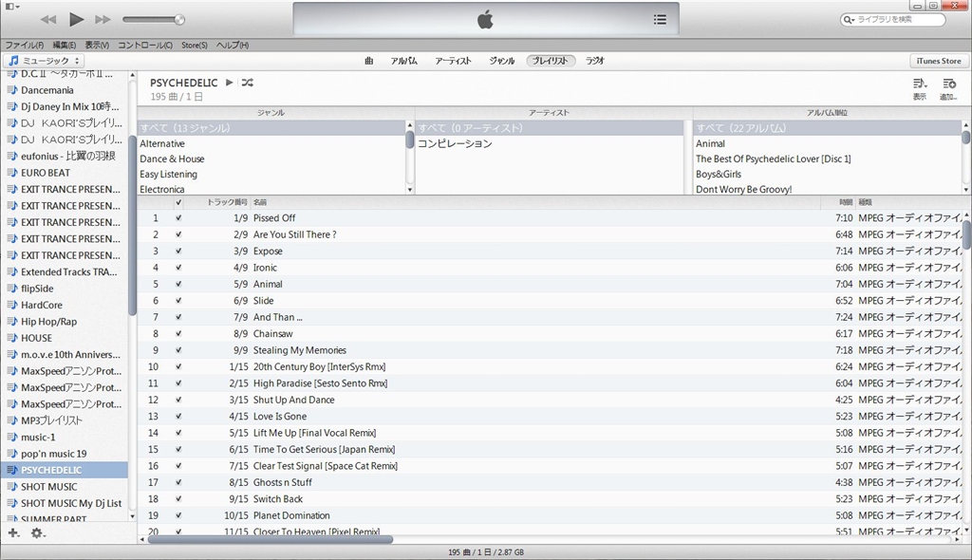Select the SHOT MUSIC playlist icon
Image resolution: width=972 pixels, height=560 pixels.
coord(11,487)
